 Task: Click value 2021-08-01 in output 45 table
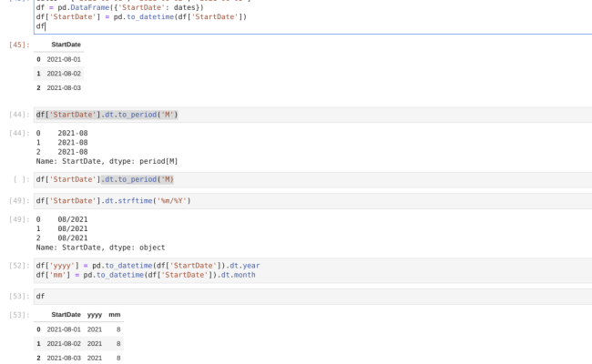[64, 59]
